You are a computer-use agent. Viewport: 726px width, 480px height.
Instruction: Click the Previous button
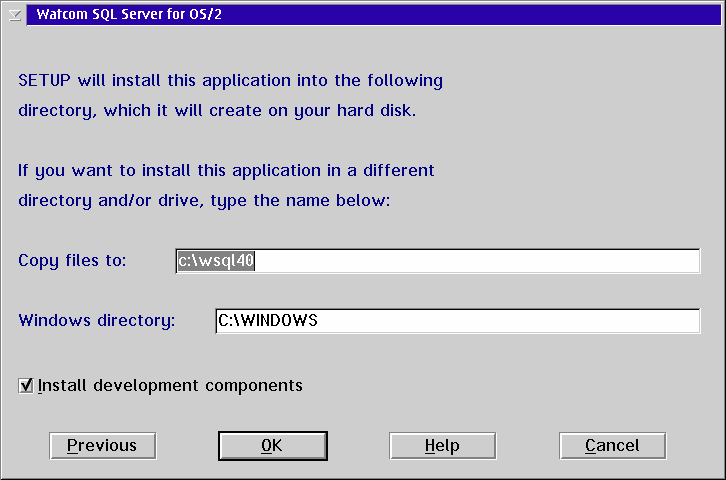pyautogui.click(x=102, y=446)
